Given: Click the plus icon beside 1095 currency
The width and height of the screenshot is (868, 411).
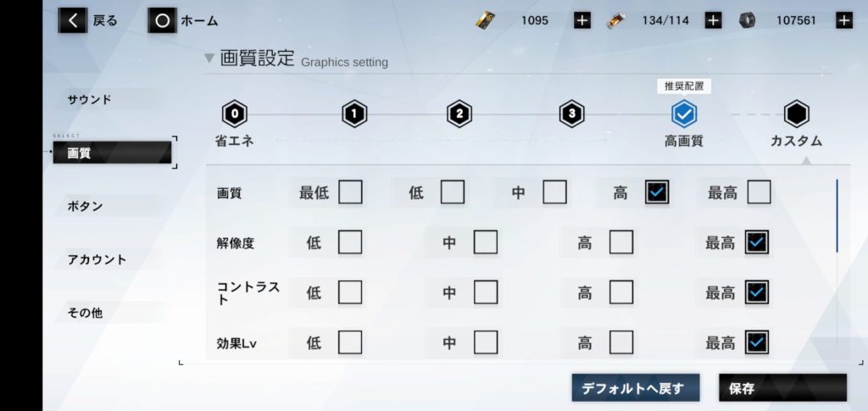Looking at the screenshot, I should click(x=581, y=20).
